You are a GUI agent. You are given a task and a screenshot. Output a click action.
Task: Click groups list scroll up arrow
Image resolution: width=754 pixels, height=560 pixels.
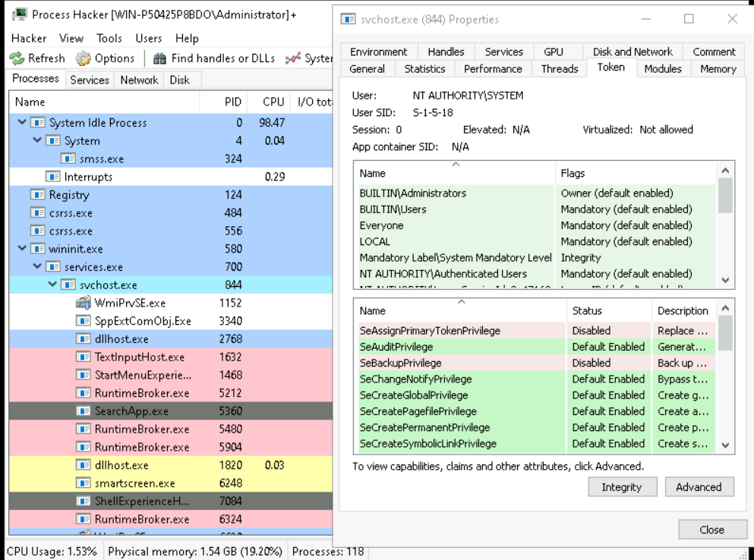726,171
